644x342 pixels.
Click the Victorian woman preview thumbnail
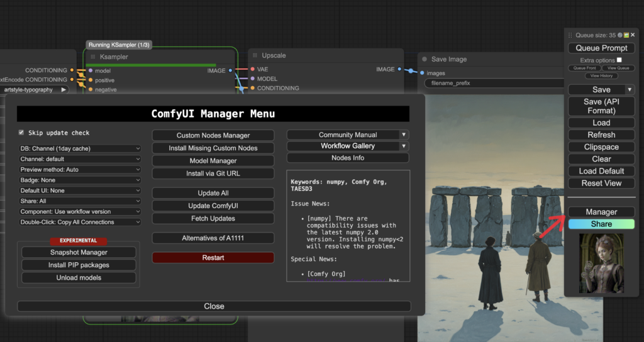(601, 263)
